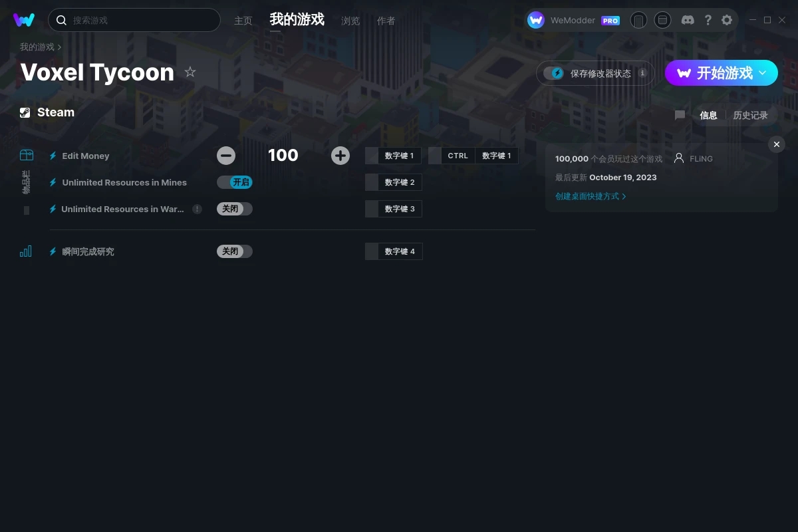Open 作者 tab
Screen dimensions: 798x532
click(386, 21)
